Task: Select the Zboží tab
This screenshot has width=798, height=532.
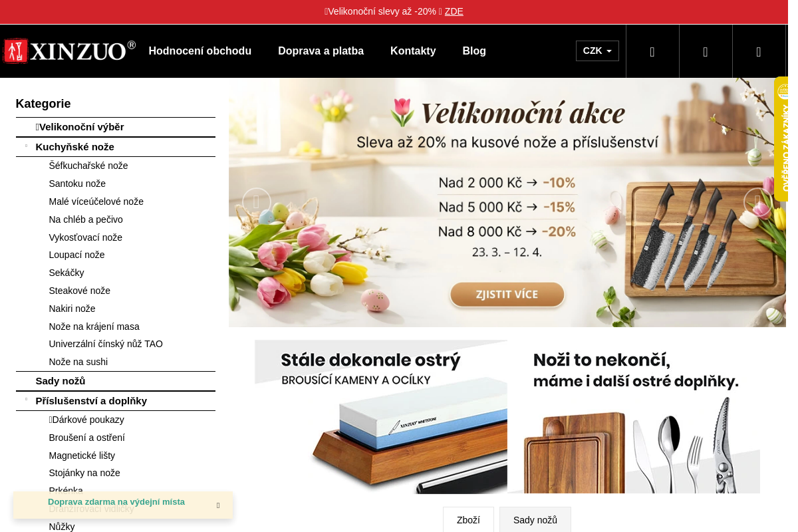Action: click(x=468, y=519)
